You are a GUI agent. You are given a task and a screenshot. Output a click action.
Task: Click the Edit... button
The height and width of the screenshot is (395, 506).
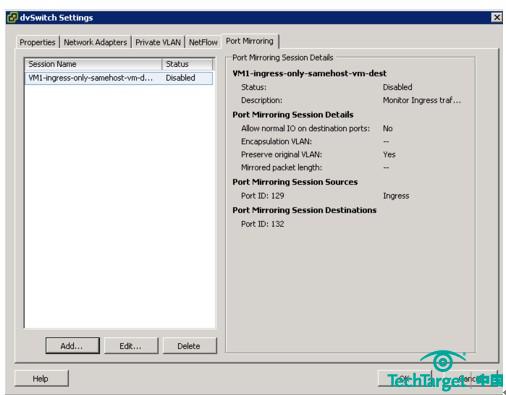click(131, 346)
